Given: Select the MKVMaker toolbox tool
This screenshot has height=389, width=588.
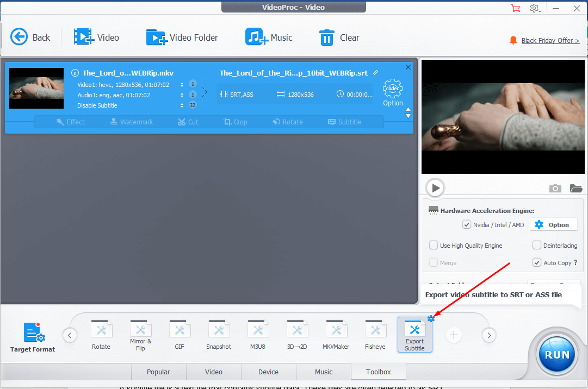Looking at the screenshot, I should click(336, 335).
